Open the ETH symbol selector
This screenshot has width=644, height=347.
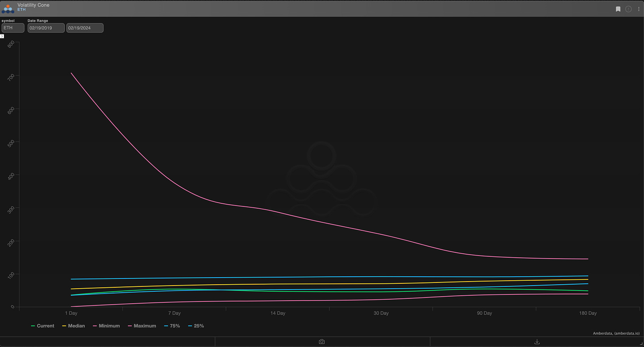coord(13,28)
